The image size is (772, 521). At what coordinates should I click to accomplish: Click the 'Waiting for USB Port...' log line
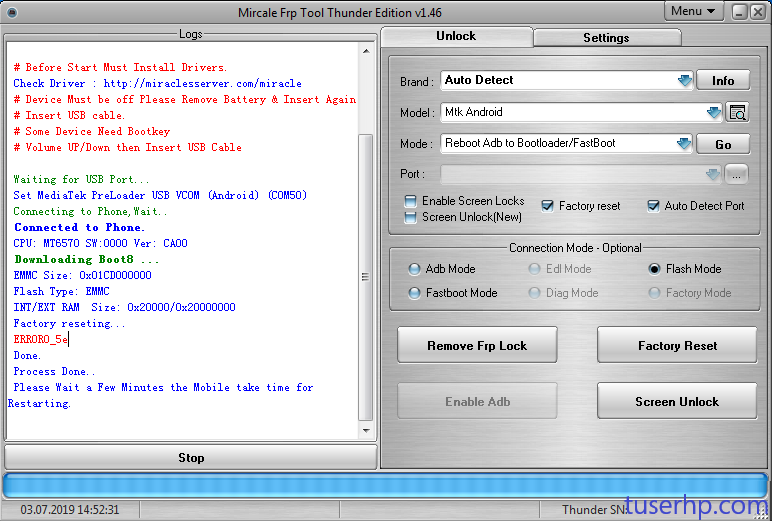(x=81, y=179)
